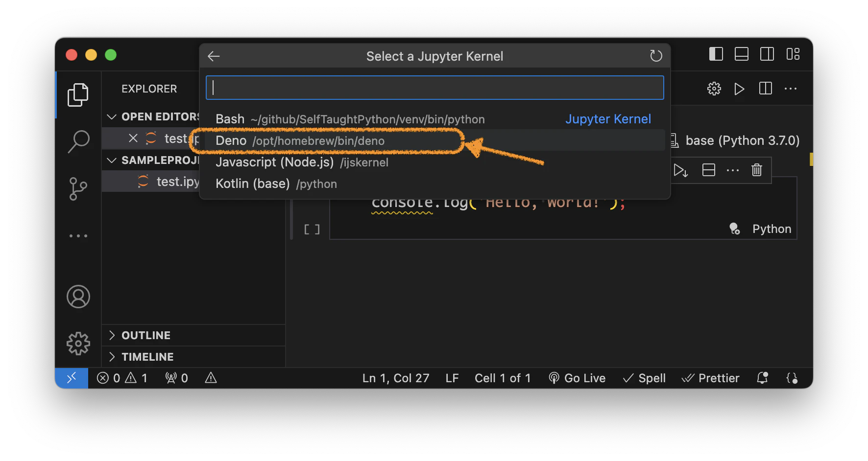Screen dimensions: 868x461
Task: Click into the console.log code cell
Action: (563, 208)
